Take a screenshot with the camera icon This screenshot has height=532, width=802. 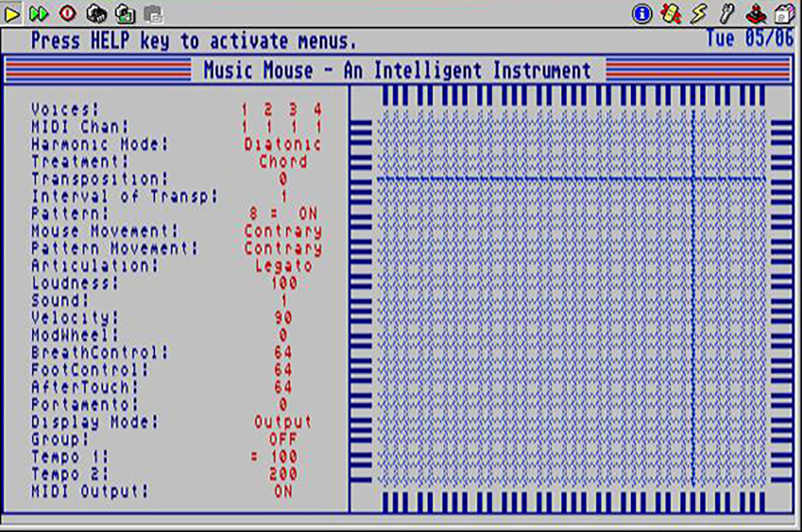click(x=124, y=13)
